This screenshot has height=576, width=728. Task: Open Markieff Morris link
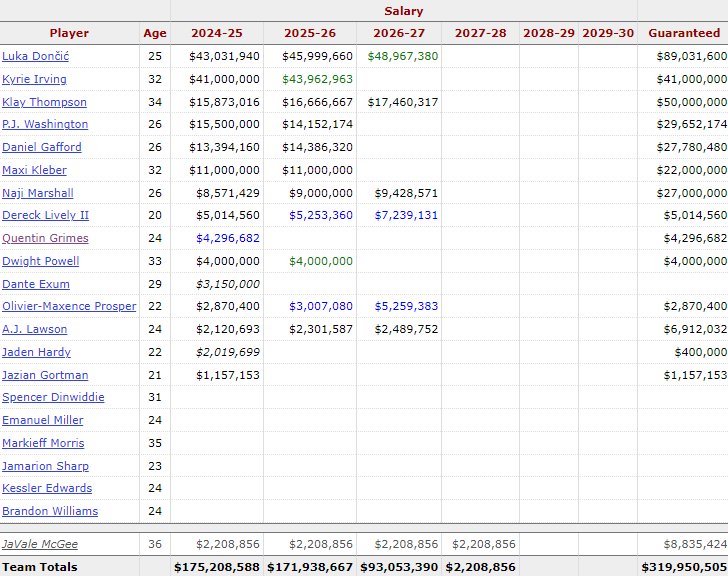(x=43, y=443)
